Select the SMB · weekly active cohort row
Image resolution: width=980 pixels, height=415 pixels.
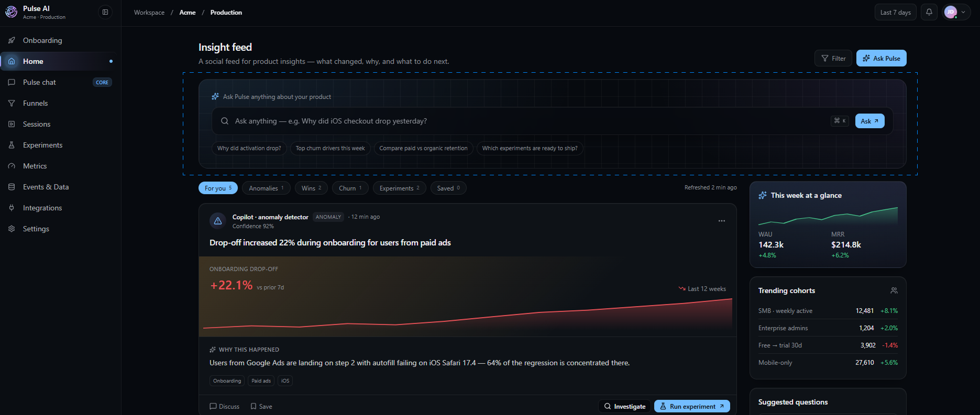[828, 311]
